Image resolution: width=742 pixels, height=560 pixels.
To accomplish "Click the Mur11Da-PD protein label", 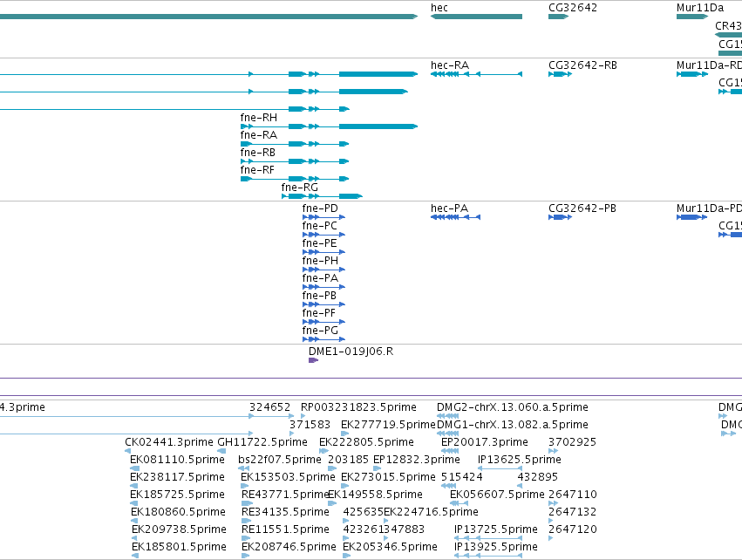I will pyautogui.click(x=709, y=208).
